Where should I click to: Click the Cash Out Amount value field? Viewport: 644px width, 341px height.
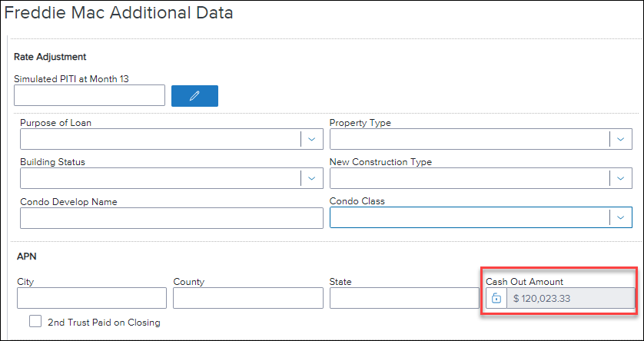click(x=571, y=298)
